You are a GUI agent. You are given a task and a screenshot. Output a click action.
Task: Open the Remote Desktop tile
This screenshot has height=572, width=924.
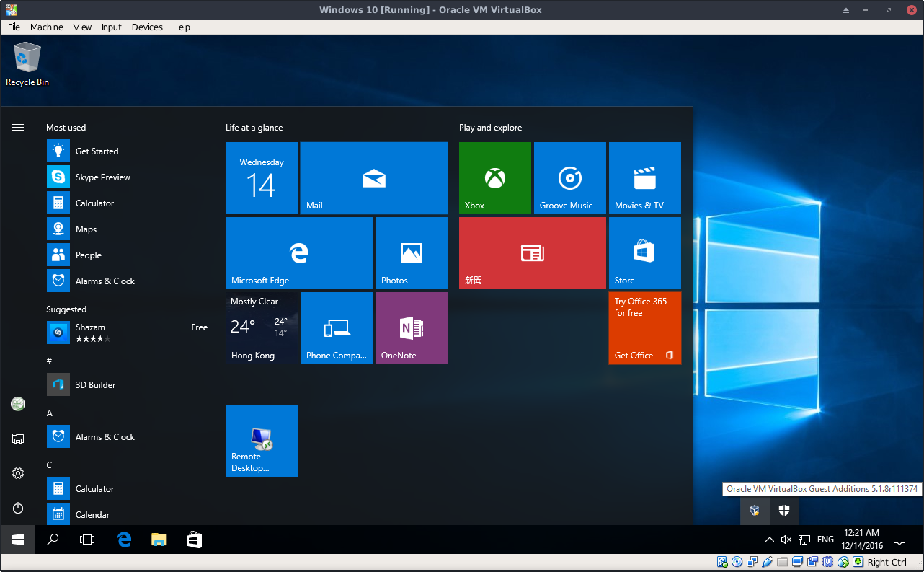pos(262,441)
